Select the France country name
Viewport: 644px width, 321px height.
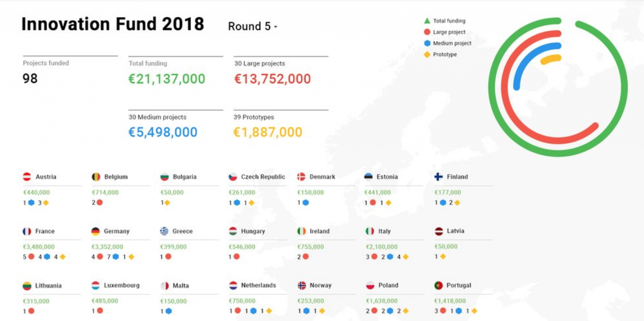45,231
